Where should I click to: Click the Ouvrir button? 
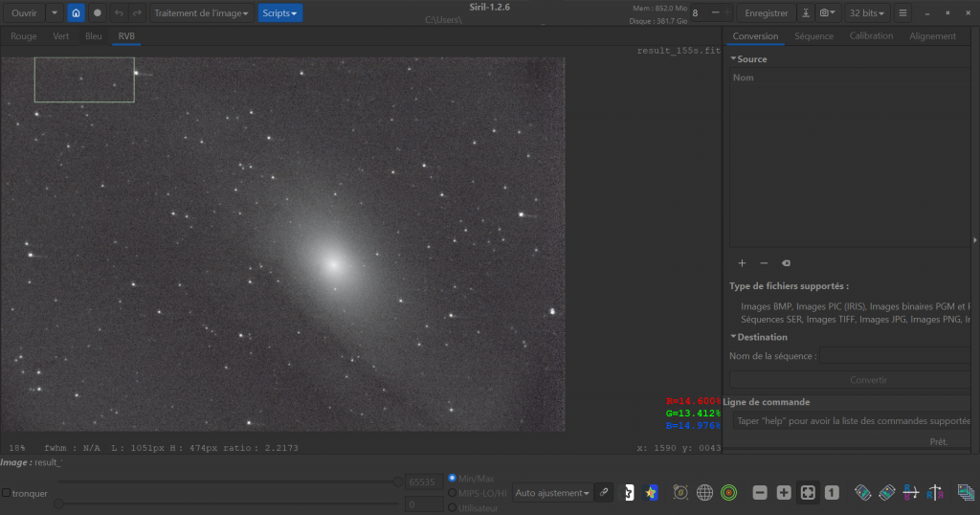[24, 13]
